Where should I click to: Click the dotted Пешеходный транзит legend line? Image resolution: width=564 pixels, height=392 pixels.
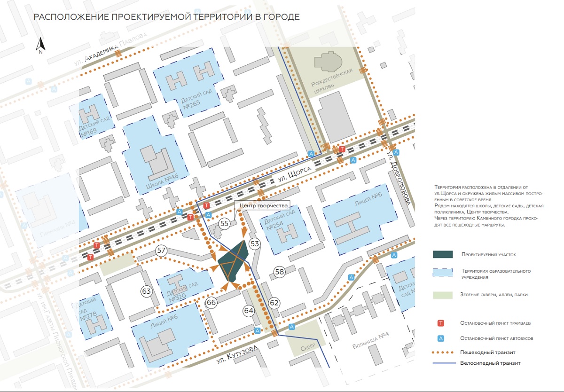pyautogui.click(x=444, y=352)
